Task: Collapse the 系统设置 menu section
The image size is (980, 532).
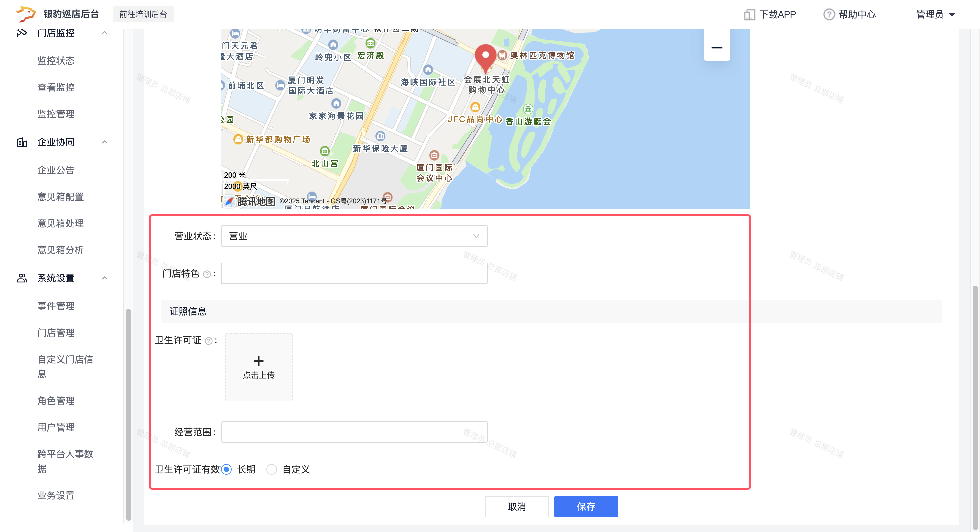Action: (x=105, y=278)
